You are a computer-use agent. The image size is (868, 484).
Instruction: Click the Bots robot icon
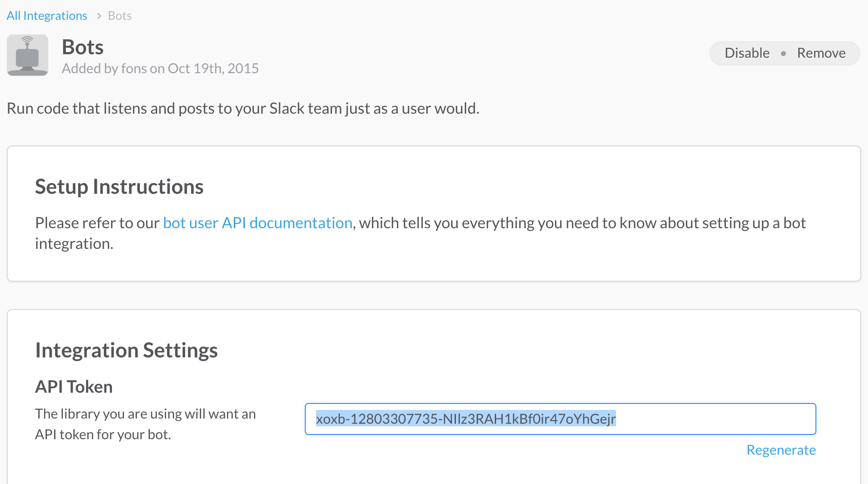(x=28, y=55)
